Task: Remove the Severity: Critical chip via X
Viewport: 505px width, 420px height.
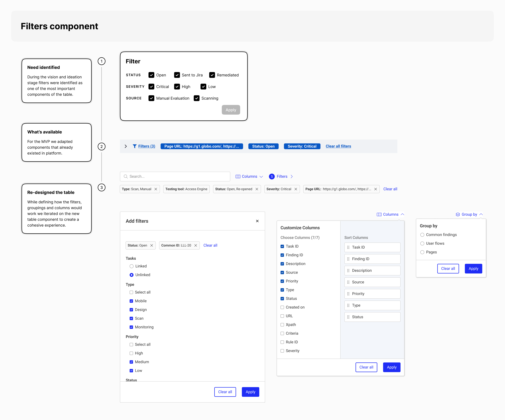Action: (x=296, y=189)
